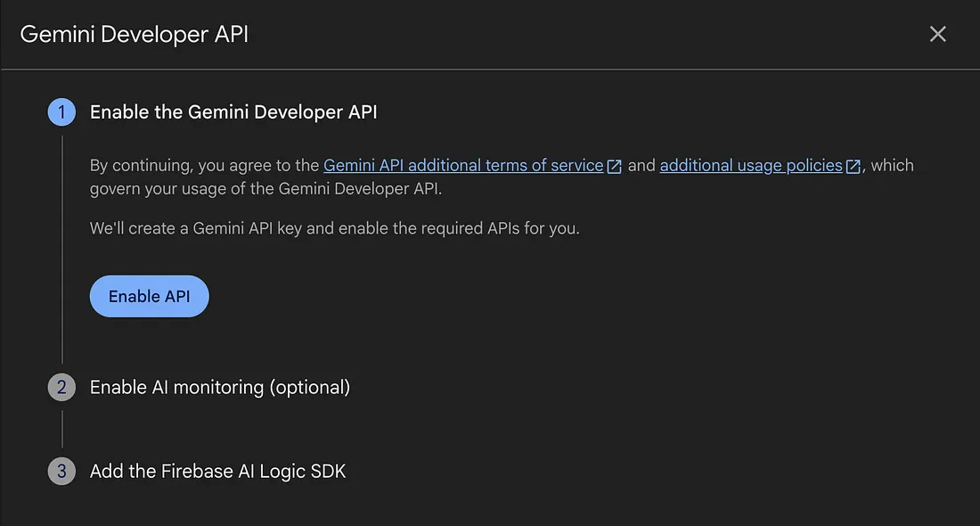Viewport: 980px width, 526px height.
Task: Click the Enable API button
Action: click(x=150, y=297)
